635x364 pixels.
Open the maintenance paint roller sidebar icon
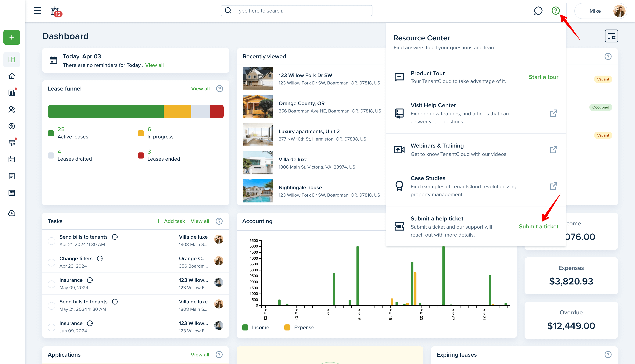pyautogui.click(x=12, y=143)
